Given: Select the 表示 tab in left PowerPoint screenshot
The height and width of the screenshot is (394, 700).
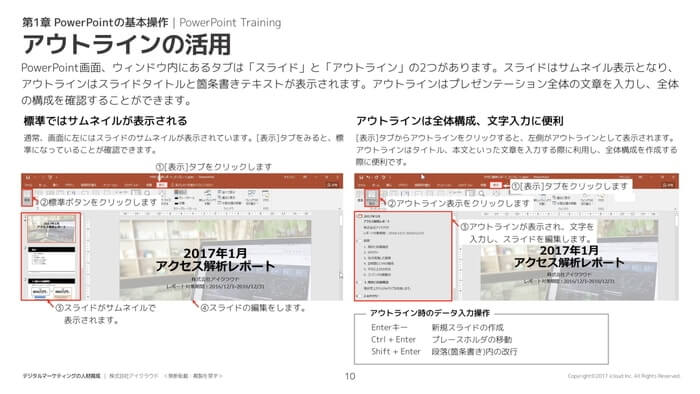Looking at the screenshot, I should (162, 184).
